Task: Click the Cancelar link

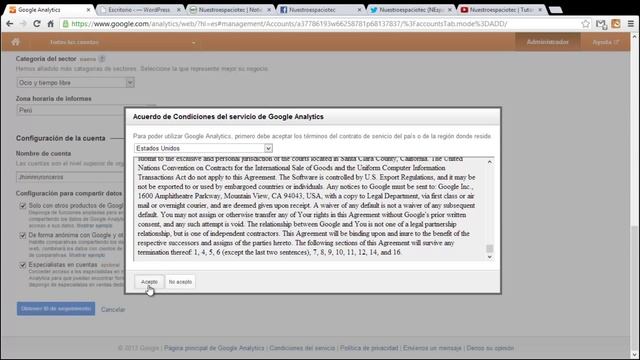Action: [x=113, y=309]
